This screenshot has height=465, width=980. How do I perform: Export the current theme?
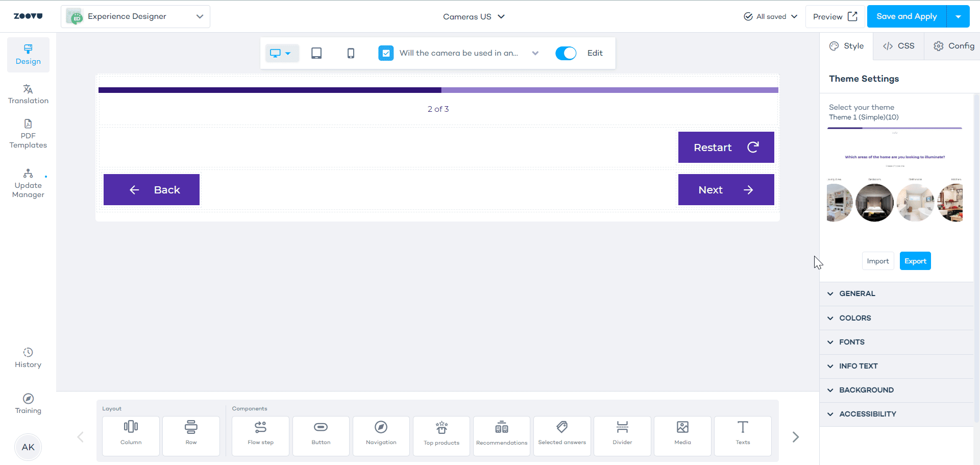click(x=915, y=261)
